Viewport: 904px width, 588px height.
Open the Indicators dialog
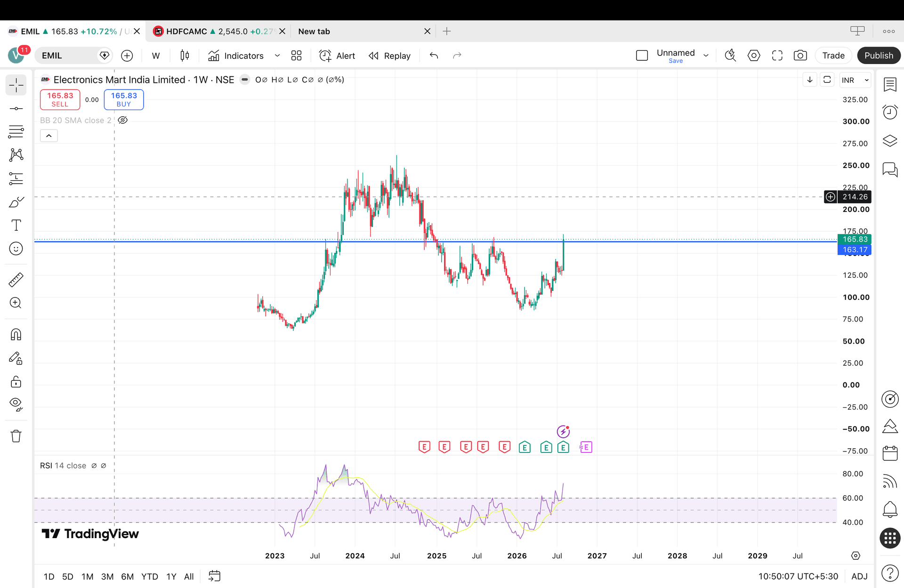point(236,56)
